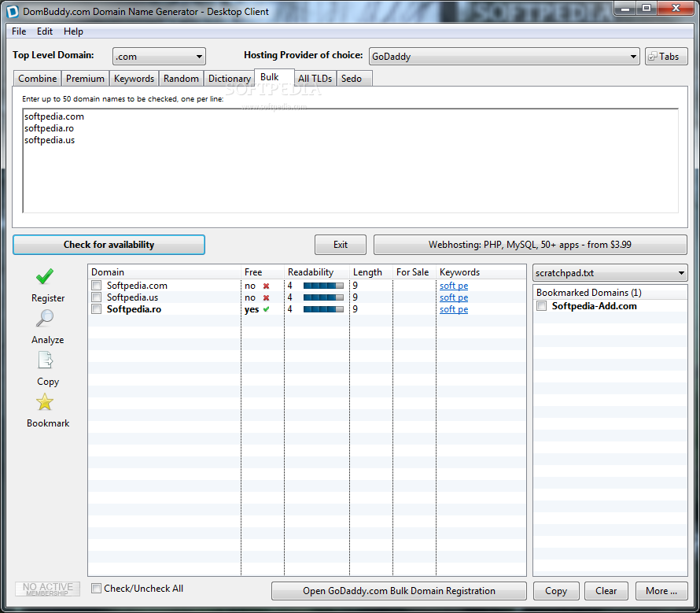700x613 pixels.
Task: Click the Register label
Action: pyautogui.click(x=48, y=298)
